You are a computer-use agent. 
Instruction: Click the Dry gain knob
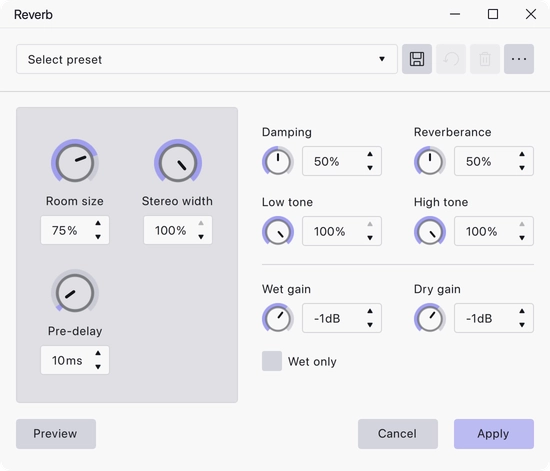point(430,318)
